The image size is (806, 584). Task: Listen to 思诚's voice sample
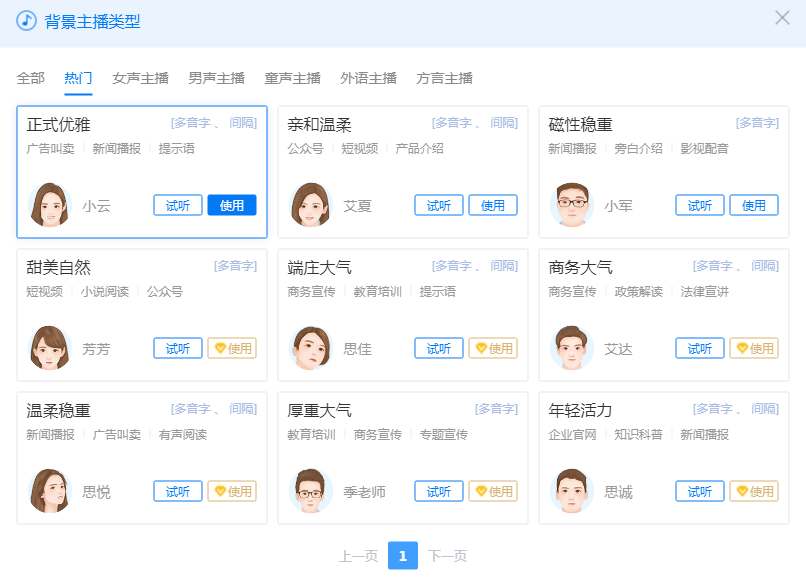click(700, 491)
